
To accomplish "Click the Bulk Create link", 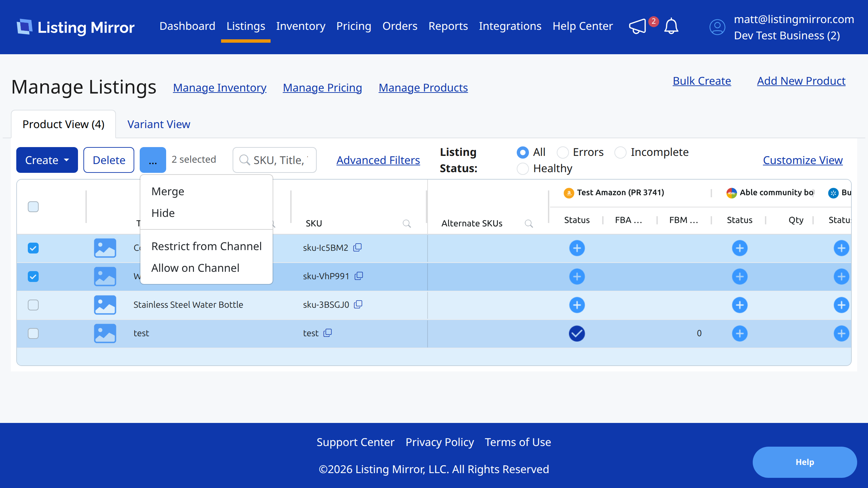I will pos(702,81).
